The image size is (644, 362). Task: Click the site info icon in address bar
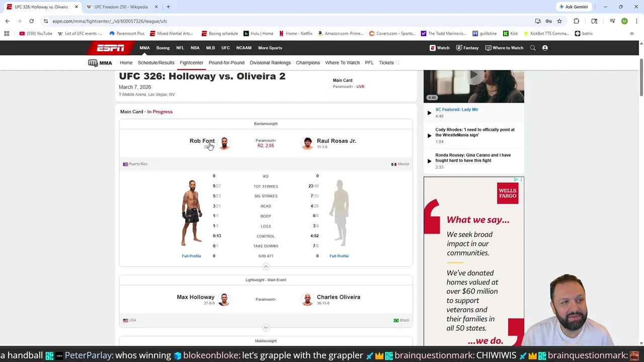pos(46,21)
